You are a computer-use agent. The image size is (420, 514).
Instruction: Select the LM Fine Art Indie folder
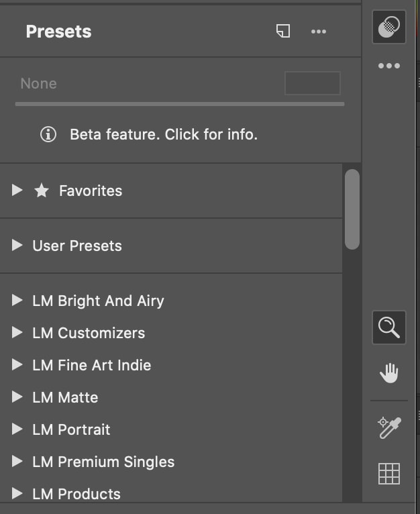91,365
